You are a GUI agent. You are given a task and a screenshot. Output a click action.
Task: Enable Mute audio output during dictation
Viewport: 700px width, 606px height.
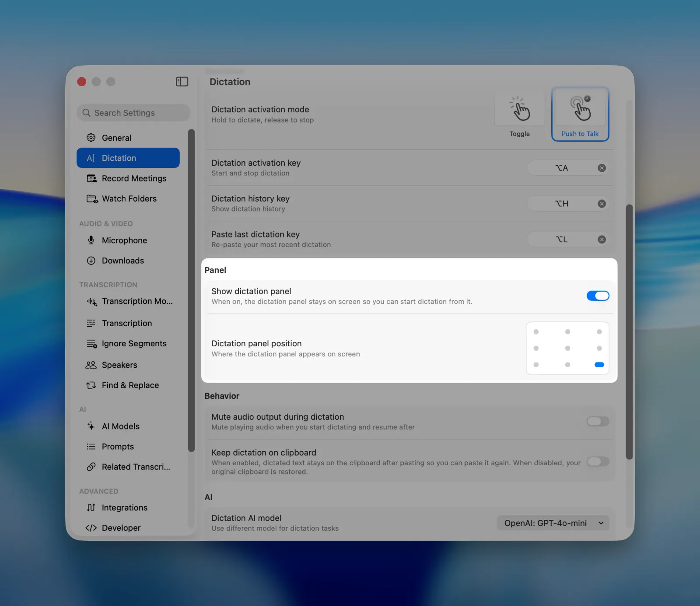click(598, 421)
